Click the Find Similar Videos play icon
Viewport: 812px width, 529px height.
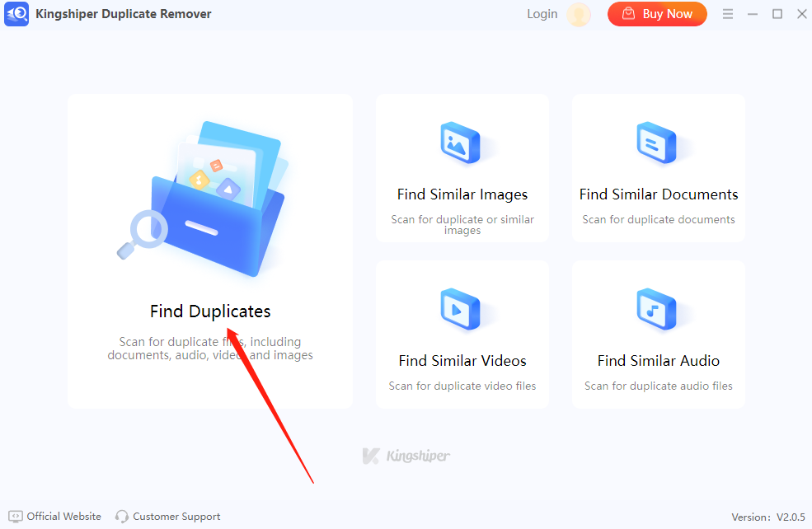[461, 309]
